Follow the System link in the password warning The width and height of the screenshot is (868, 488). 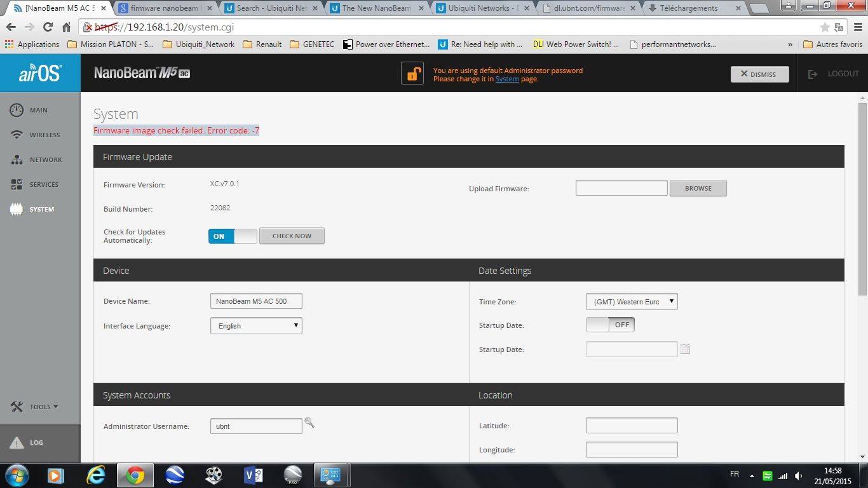coord(507,79)
